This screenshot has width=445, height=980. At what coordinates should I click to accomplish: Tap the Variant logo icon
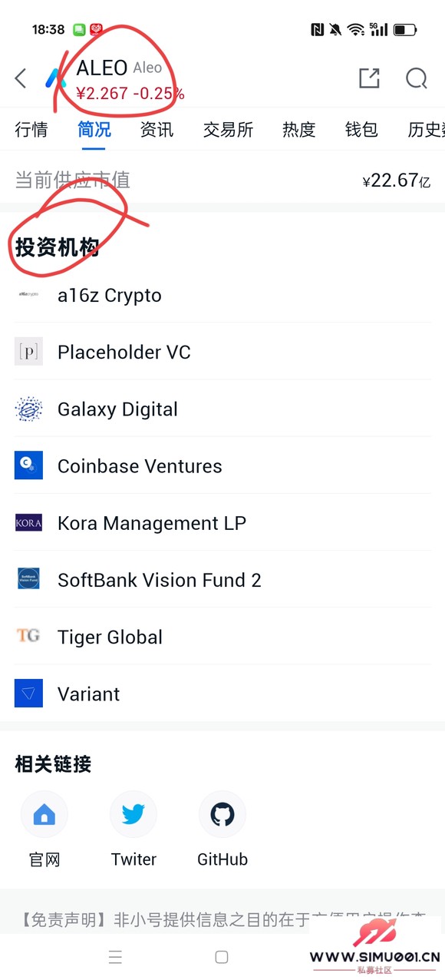(x=28, y=694)
